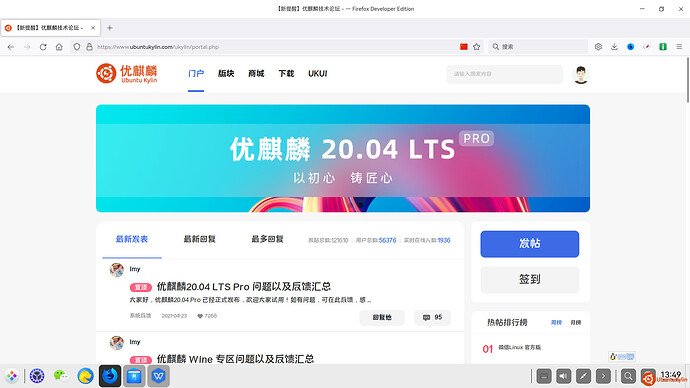Open the blue wheel app in taskbar

[x=37, y=376]
